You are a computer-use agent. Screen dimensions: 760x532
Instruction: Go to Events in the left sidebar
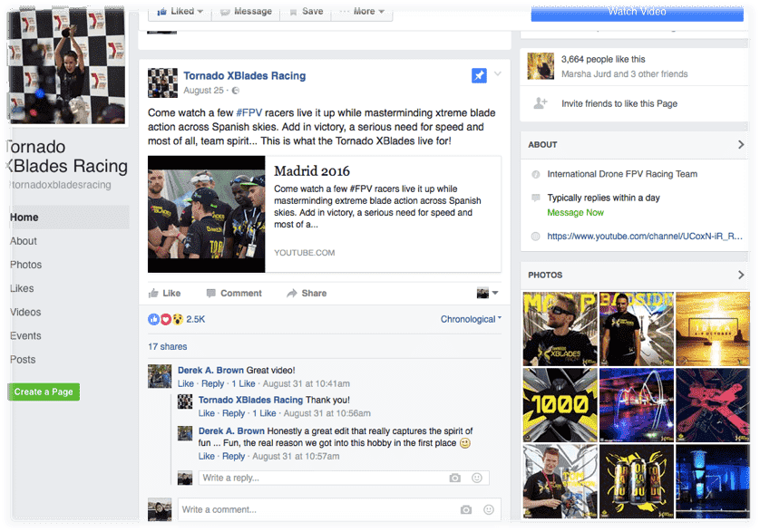click(25, 335)
